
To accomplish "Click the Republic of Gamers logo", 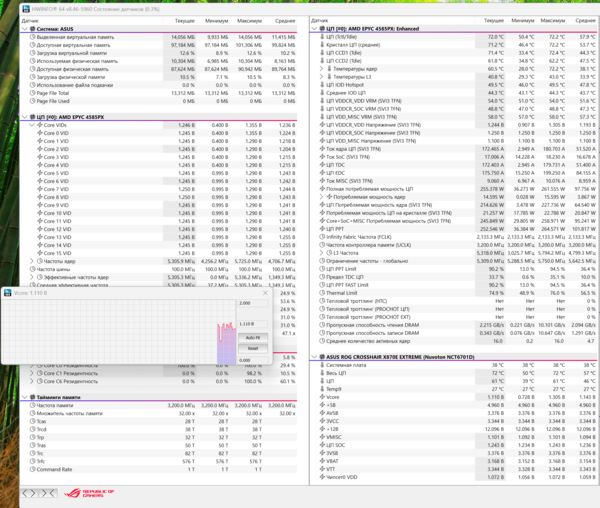I will tap(89, 493).
